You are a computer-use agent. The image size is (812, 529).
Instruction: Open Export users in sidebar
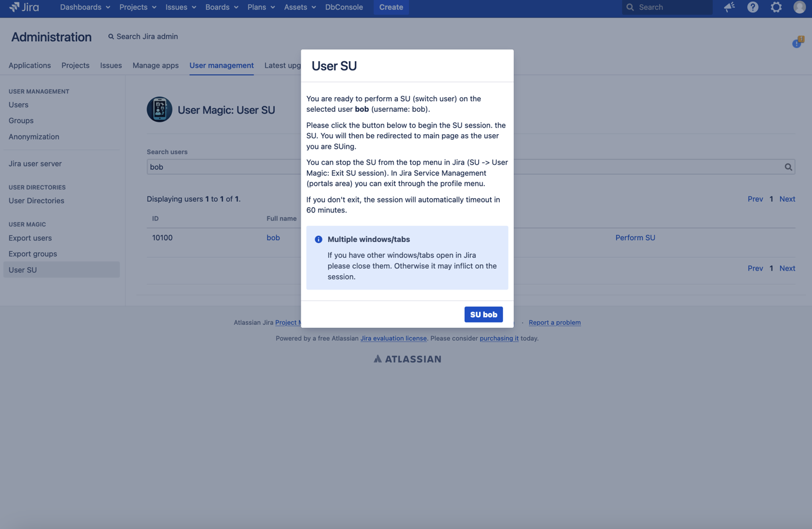[30, 238]
